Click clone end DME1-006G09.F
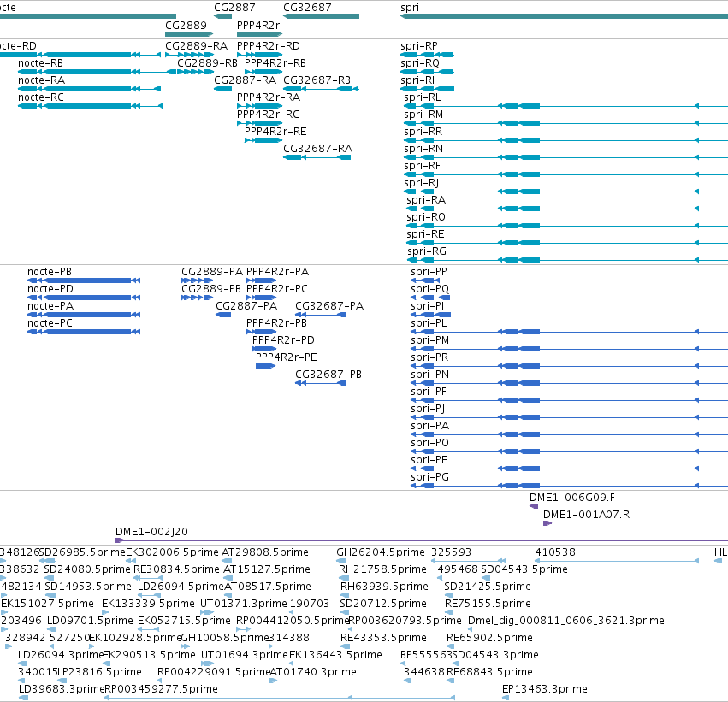 (x=572, y=498)
